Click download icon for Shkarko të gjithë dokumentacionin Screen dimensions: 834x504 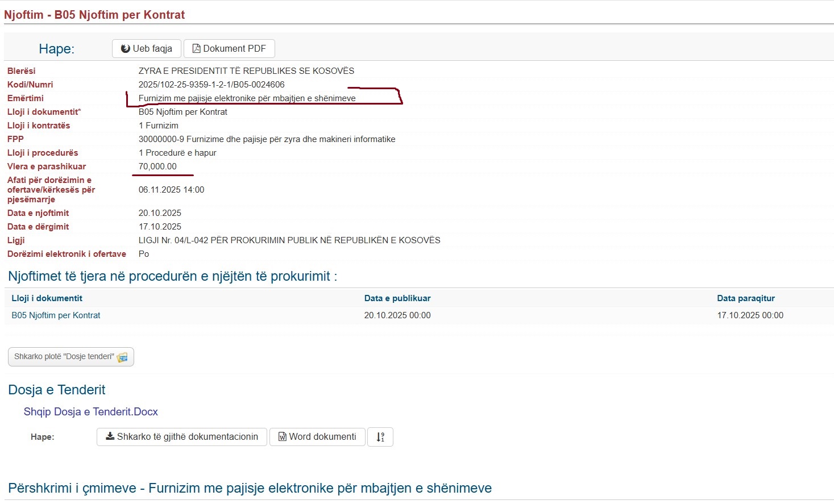110,437
